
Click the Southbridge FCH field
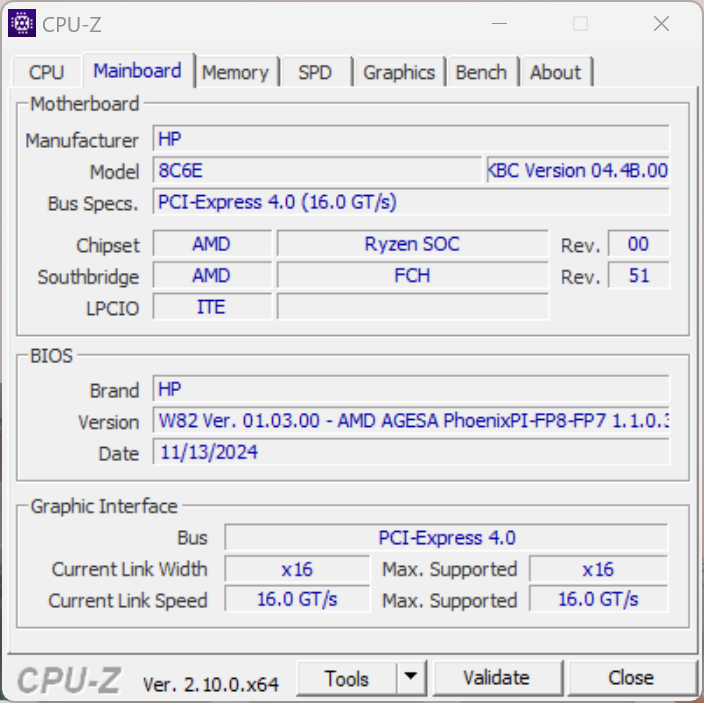[413, 275]
